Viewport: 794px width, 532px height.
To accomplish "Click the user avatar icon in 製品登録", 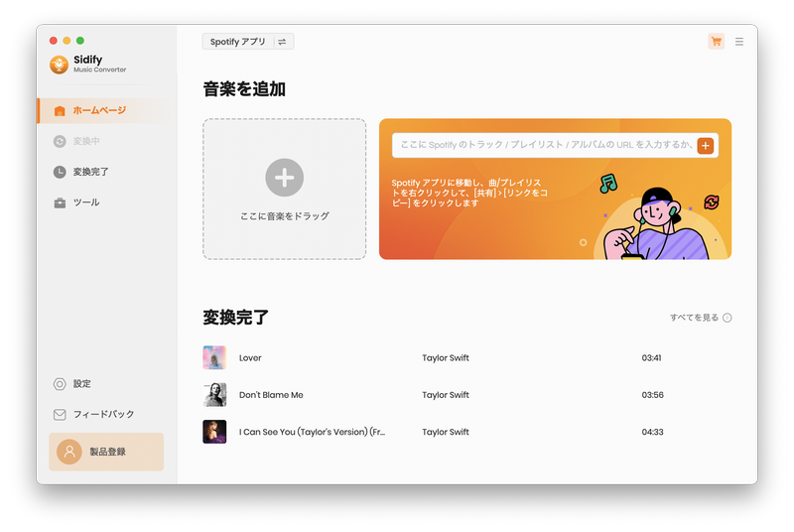I will point(69,452).
